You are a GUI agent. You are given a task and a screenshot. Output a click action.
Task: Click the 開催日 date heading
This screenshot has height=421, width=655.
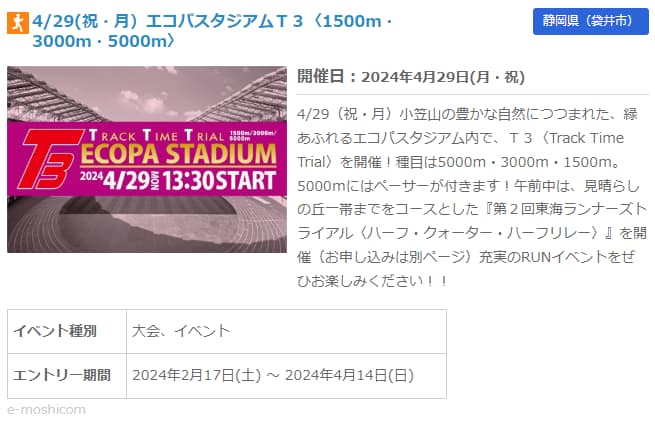[411, 78]
